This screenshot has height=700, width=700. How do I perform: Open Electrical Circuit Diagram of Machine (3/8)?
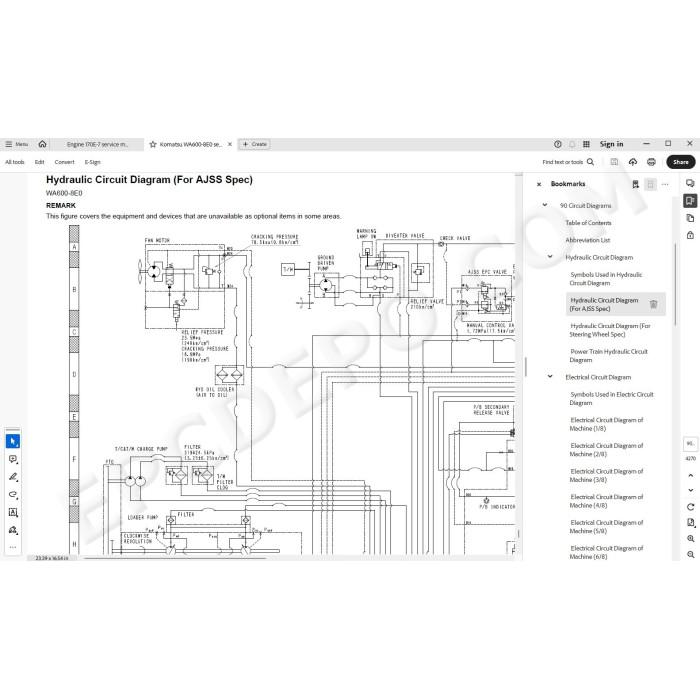(x=606, y=475)
